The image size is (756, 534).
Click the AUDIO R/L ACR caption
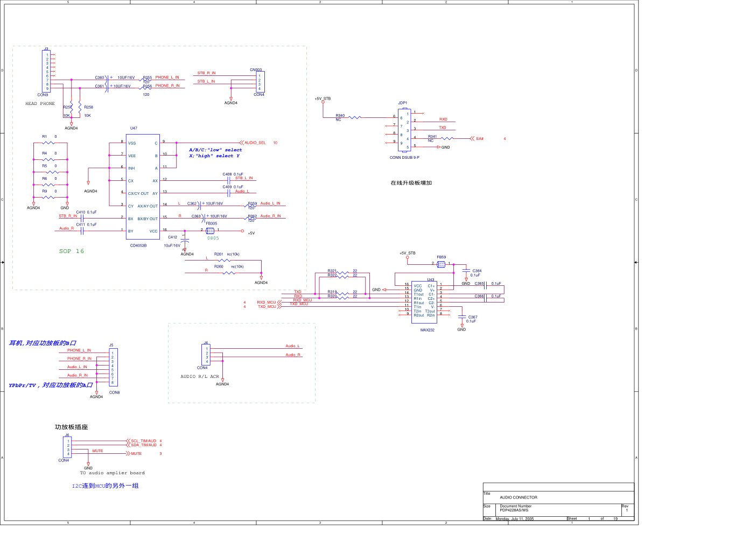200,377
